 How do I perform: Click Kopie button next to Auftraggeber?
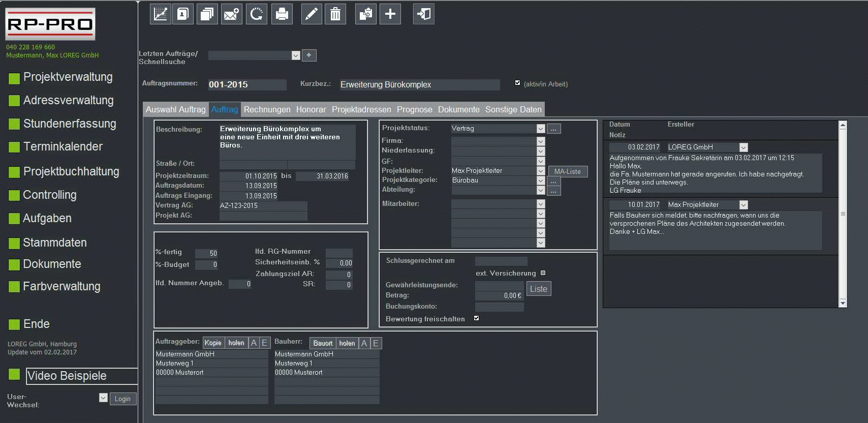click(x=213, y=343)
